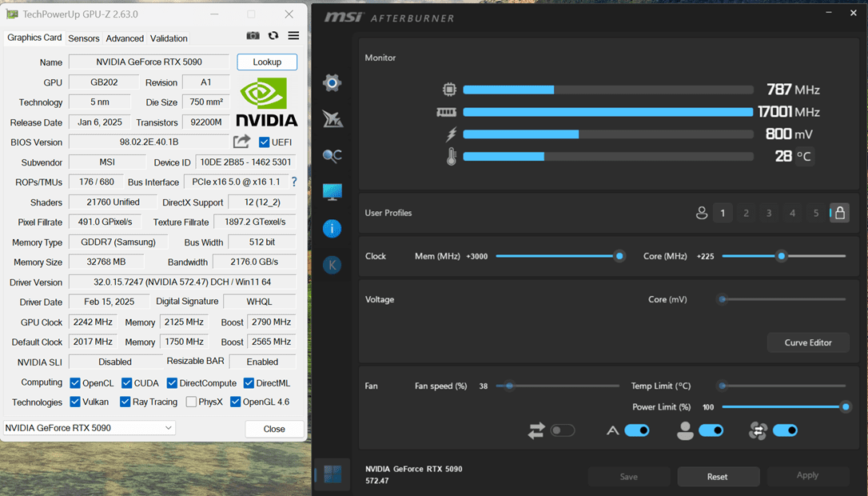Click the GPU-Z title bar app icon
868x496 pixels.
12,14
